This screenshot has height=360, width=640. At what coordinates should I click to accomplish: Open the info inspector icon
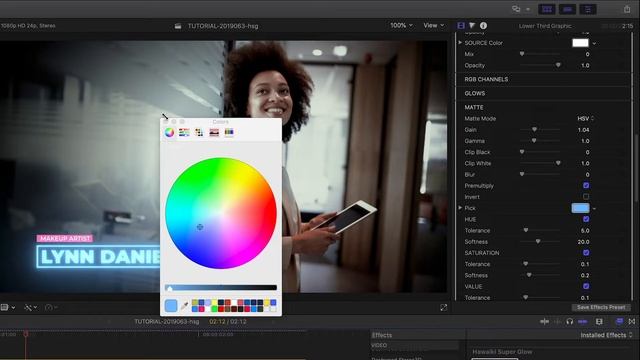coord(483,25)
